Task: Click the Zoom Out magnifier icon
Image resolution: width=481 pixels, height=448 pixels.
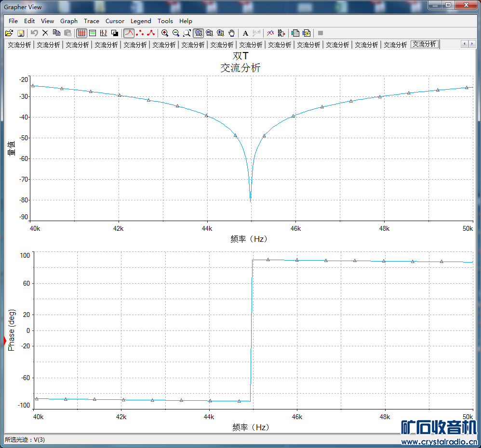Action: tap(176, 33)
